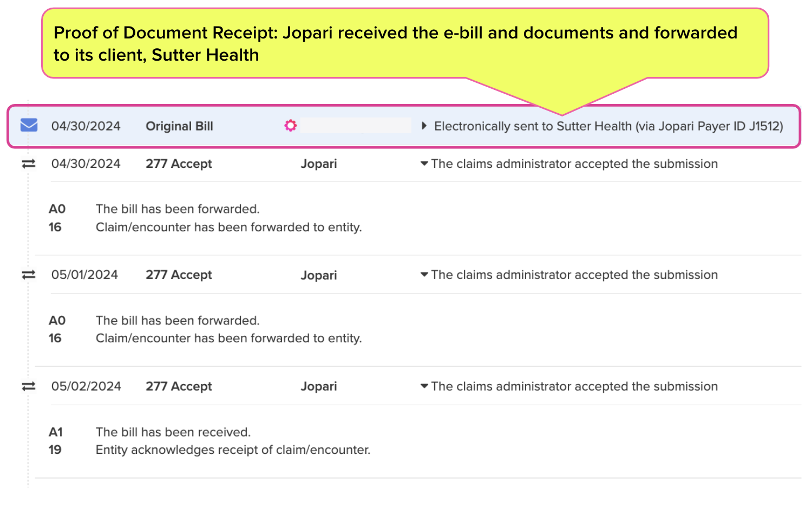The height and width of the screenshot is (507, 812).
Task: Select the Original Bill row label
Action: point(179,126)
